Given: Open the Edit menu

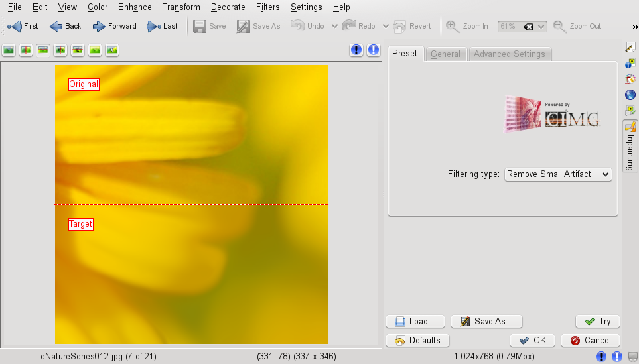Looking at the screenshot, I should tap(40, 7).
